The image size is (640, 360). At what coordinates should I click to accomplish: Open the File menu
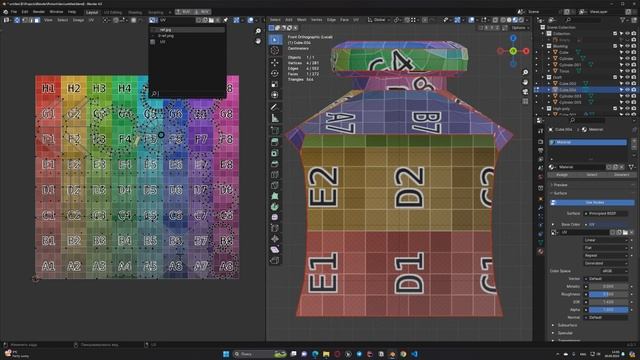(14, 12)
